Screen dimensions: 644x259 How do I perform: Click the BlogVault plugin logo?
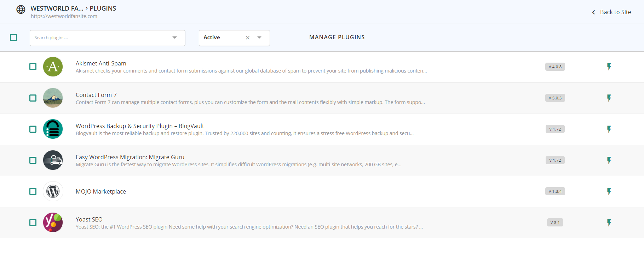tap(53, 129)
